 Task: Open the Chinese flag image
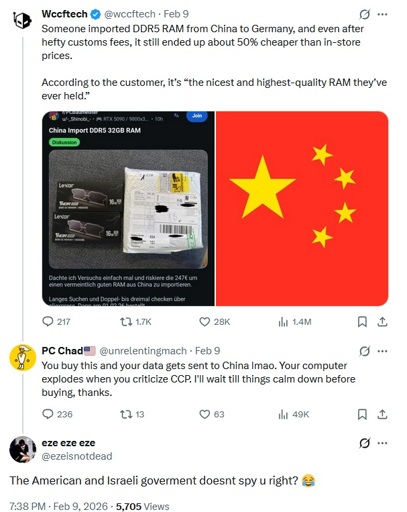pos(302,208)
